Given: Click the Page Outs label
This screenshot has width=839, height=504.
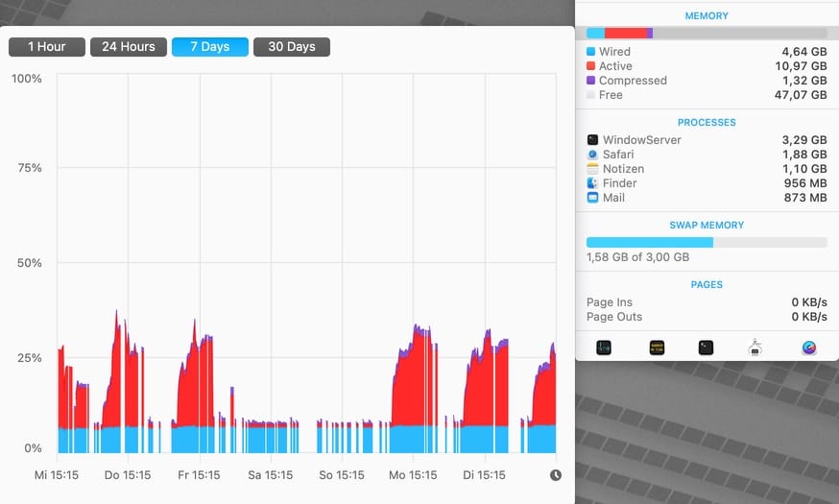Looking at the screenshot, I should 614,317.
